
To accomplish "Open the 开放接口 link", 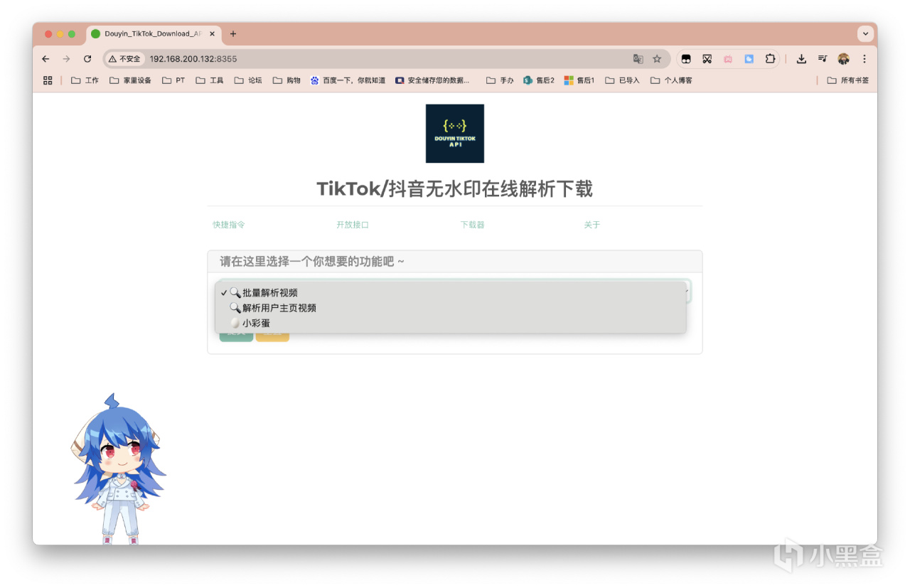I will point(353,225).
